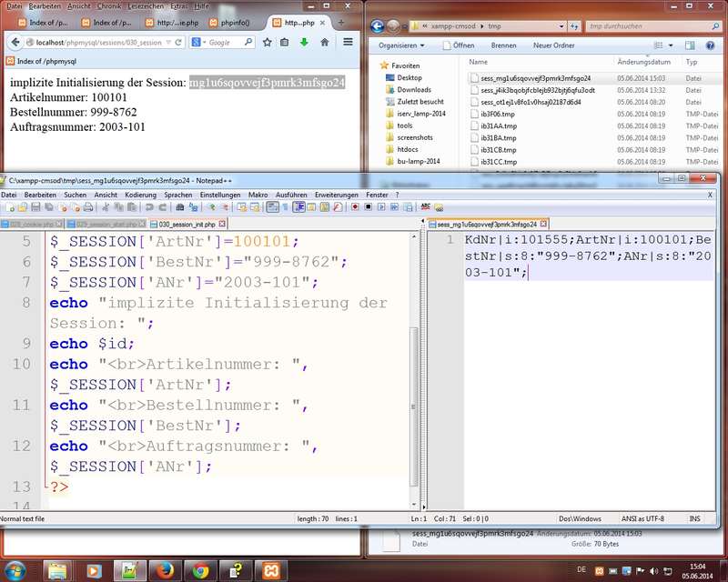Click the green downloads arrow in Firefox

point(304,42)
